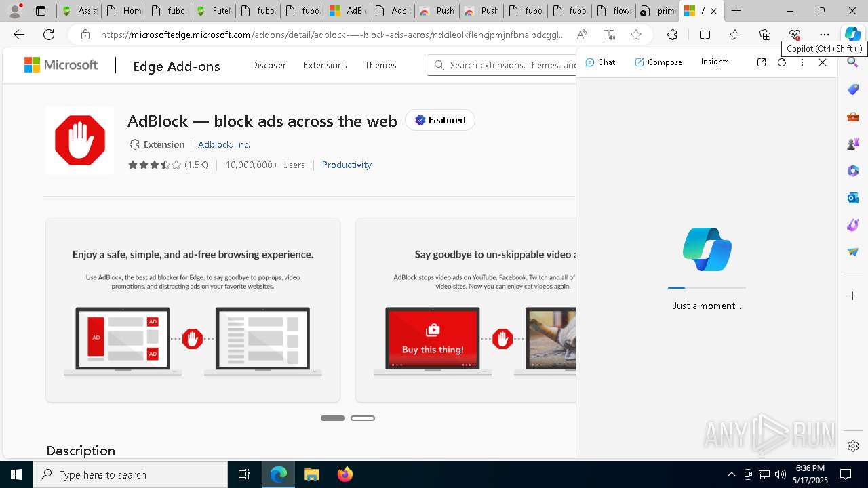Open sidebar Designer icon
This screenshot has width=868, height=488.
coord(853,225)
